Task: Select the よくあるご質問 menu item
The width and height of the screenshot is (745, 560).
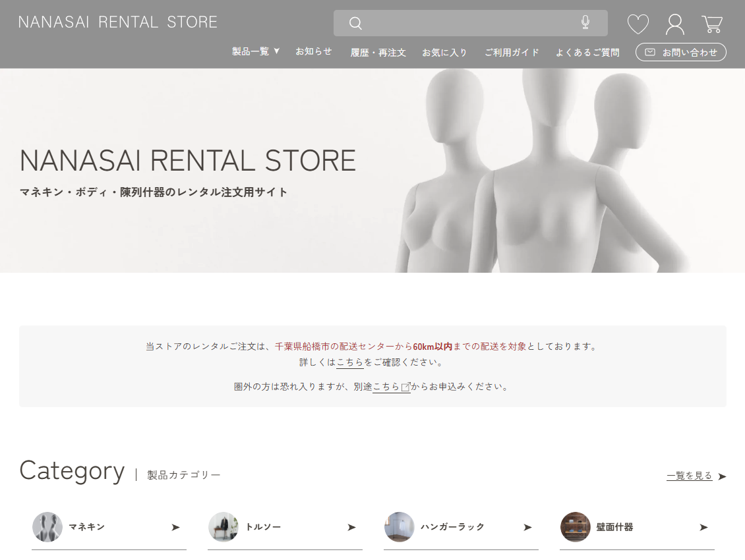Action: [586, 51]
